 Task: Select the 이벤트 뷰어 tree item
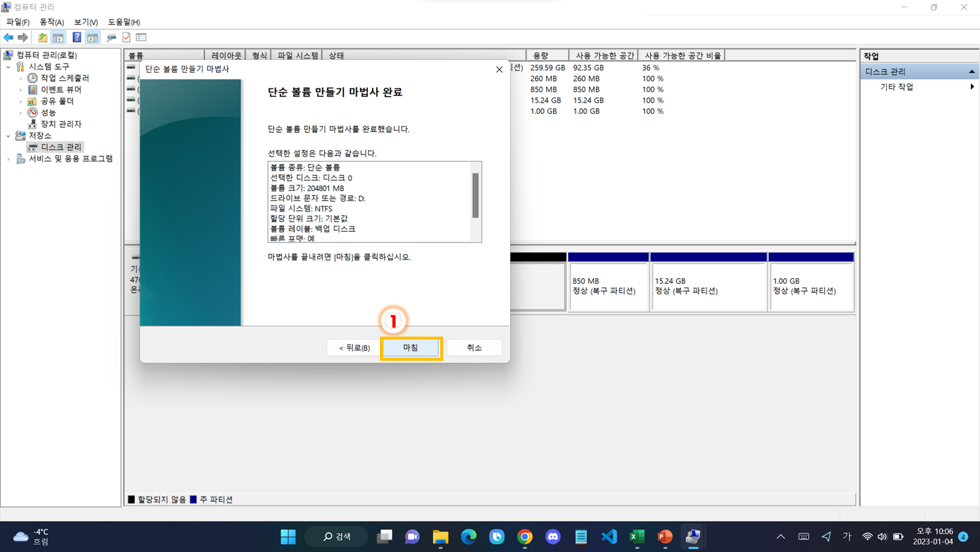(x=61, y=89)
